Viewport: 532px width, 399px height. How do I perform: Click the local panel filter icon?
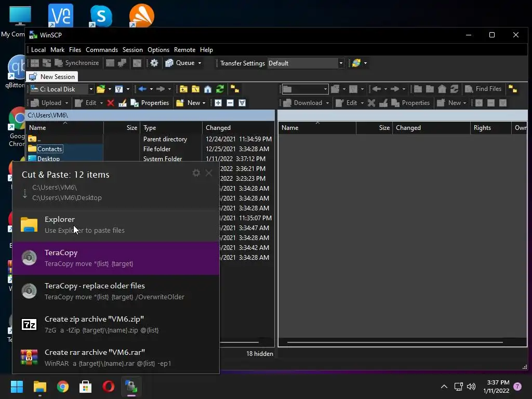point(119,89)
